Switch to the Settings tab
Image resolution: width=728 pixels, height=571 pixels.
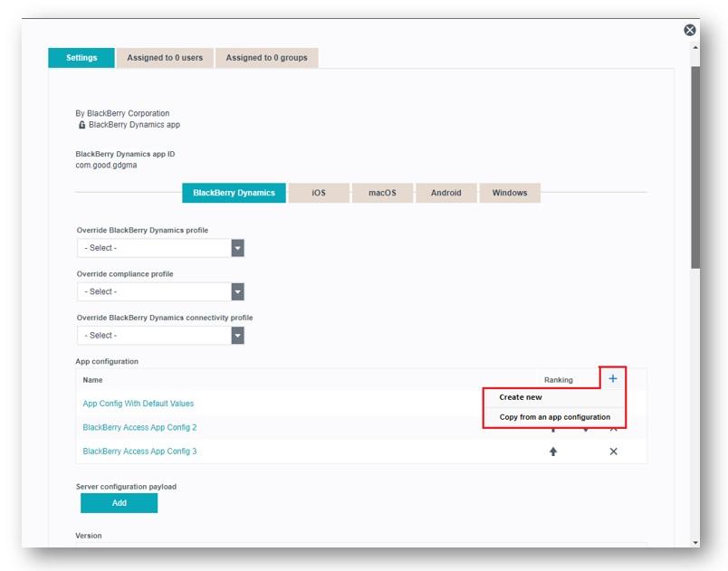tap(81, 58)
